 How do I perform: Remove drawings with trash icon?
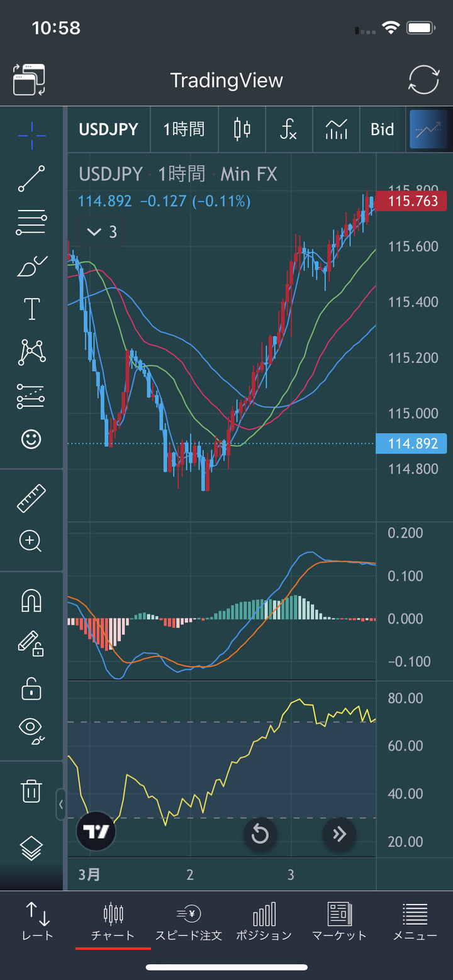[x=31, y=790]
